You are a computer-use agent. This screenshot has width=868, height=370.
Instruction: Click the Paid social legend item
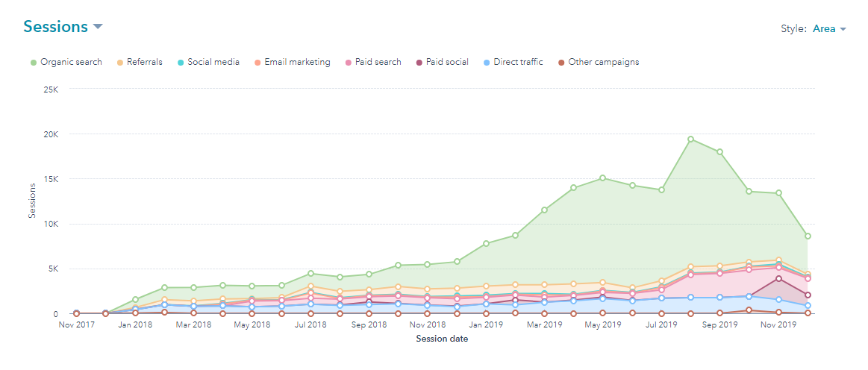(441, 62)
